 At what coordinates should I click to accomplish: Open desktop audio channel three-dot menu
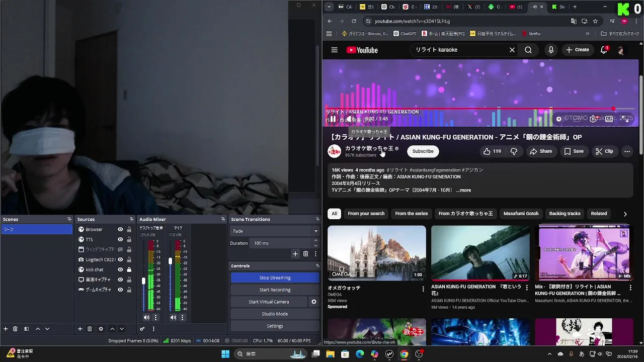tap(155, 317)
